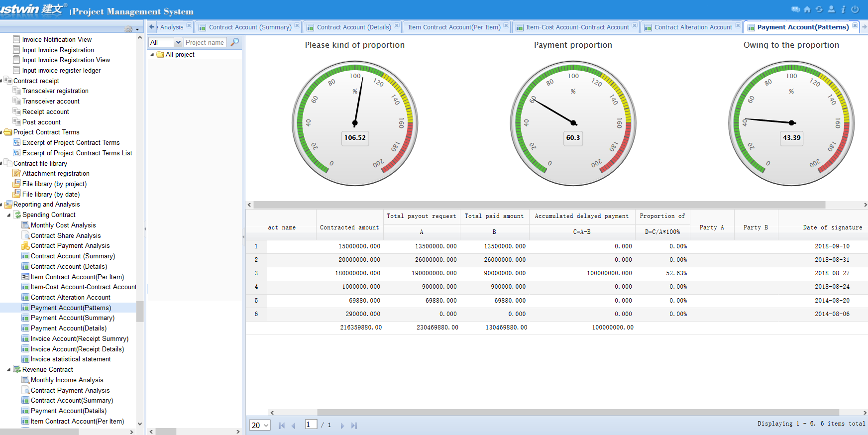Open the user profile icon in the header
868x435 pixels.
(x=831, y=9)
